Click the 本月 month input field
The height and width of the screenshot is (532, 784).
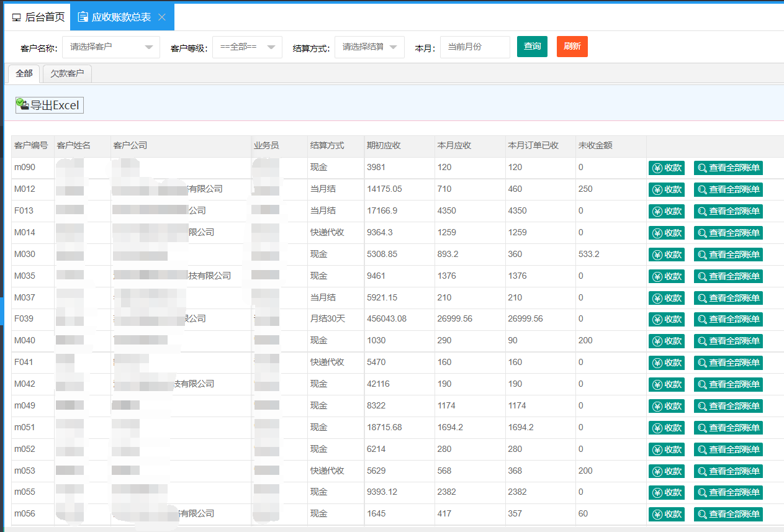[x=474, y=47]
